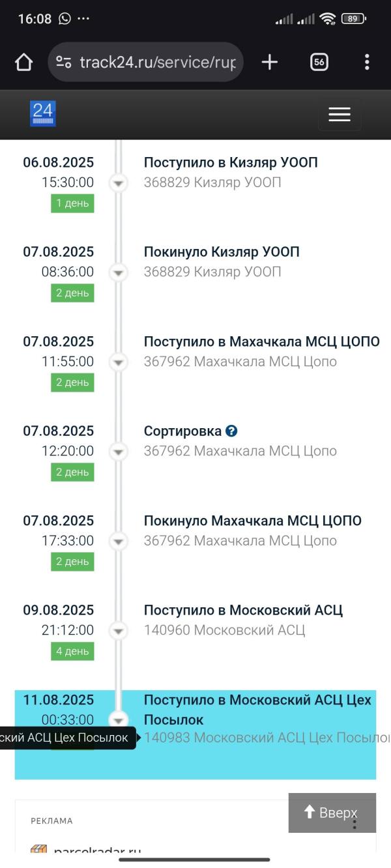Open the hamburger navigation menu
Image resolution: width=391 pixels, height=868 pixels.
(x=340, y=115)
